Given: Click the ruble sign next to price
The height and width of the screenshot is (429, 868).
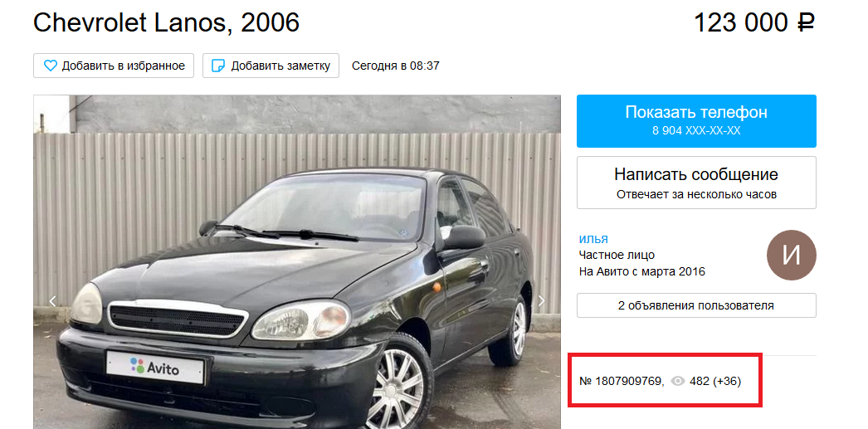Looking at the screenshot, I should [x=806, y=23].
